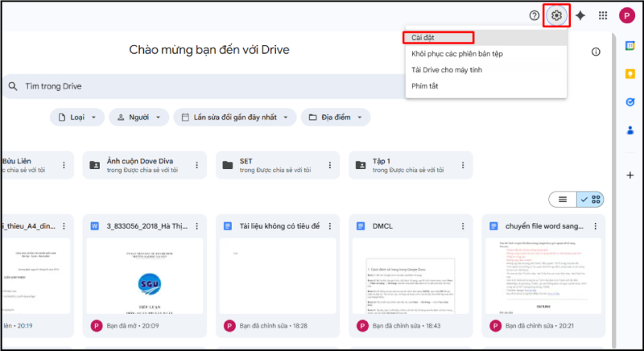
Task: Open Google Tasks side panel icon
Action: (x=630, y=102)
